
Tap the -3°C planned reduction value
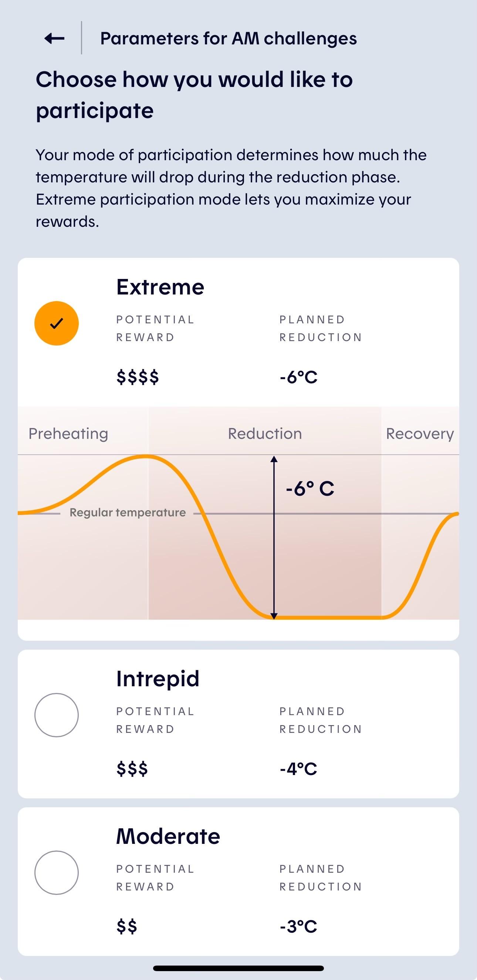[298, 926]
